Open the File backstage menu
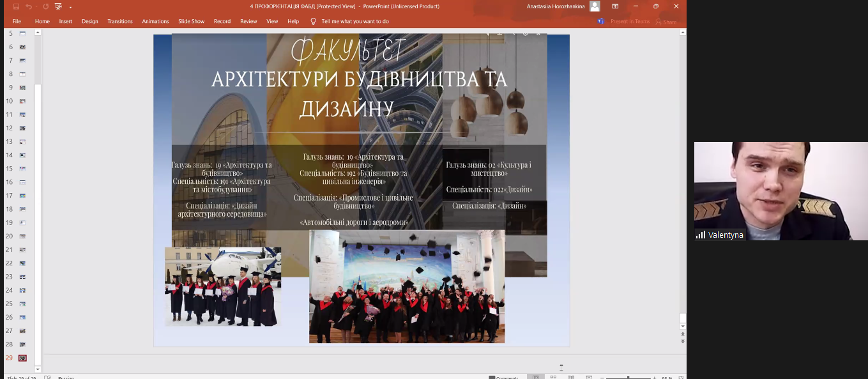This screenshot has height=379, width=868. (x=17, y=21)
